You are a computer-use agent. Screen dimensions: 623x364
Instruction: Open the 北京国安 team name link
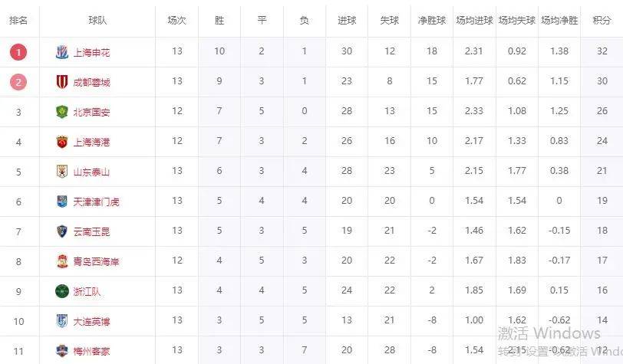91,113
